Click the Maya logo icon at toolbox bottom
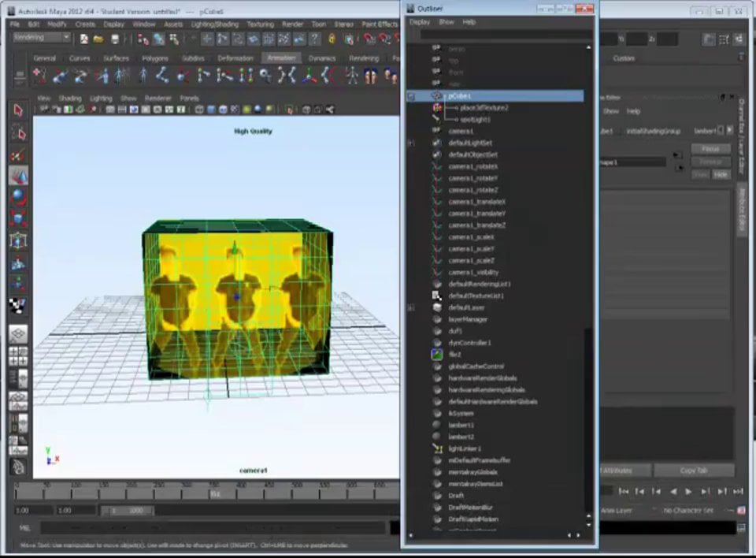Image resolution: width=756 pixels, height=558 pixels. click(18, 467)
